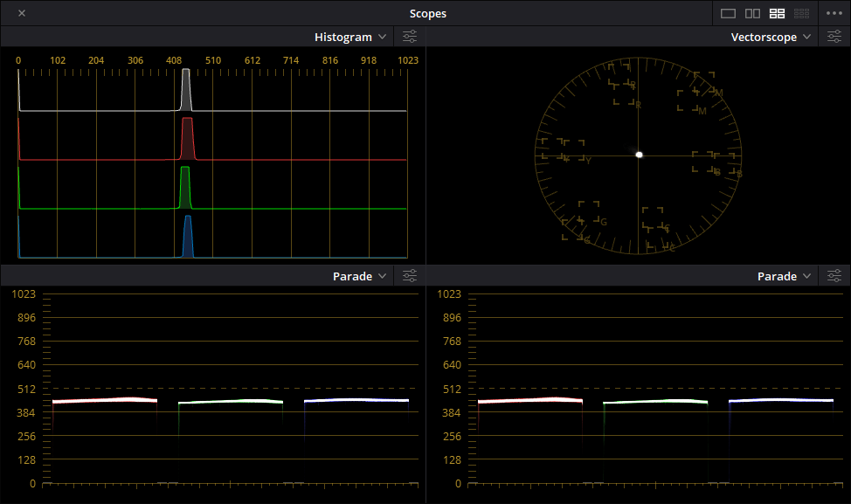
Task: Switch to single scope layout
Action: (728, 14)
